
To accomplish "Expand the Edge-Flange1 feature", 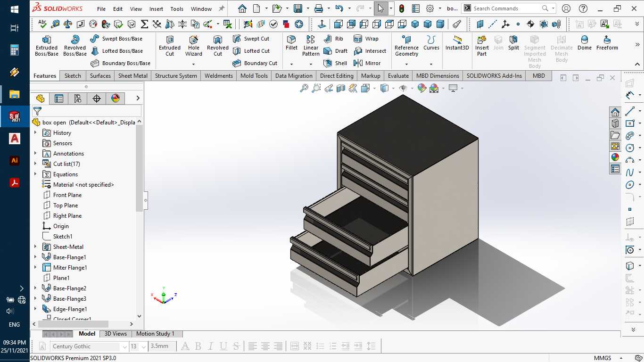I will [x=35, y=309].
